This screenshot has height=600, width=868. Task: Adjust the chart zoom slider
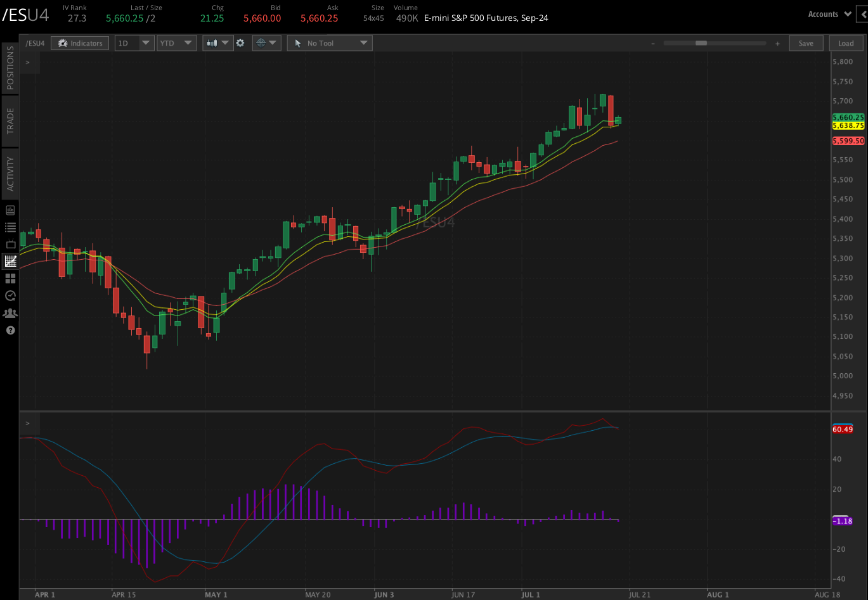click(700, 43)
